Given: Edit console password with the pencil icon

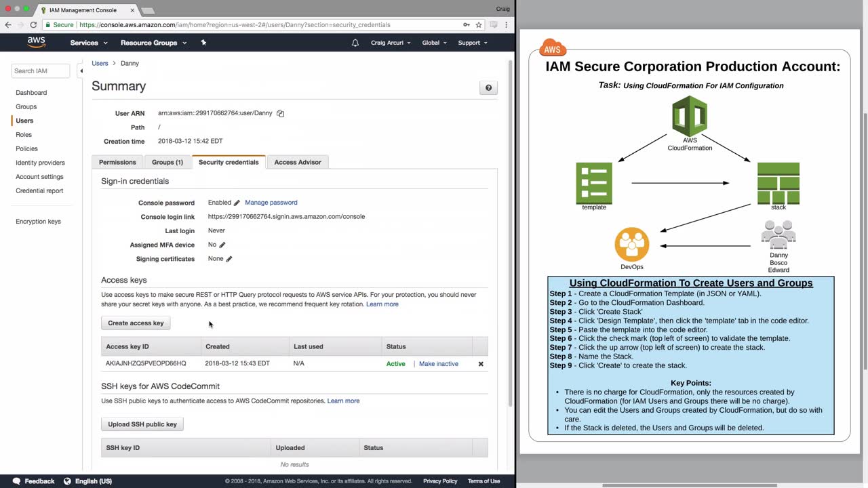Looking at the screenshot, I should [237, 203].
